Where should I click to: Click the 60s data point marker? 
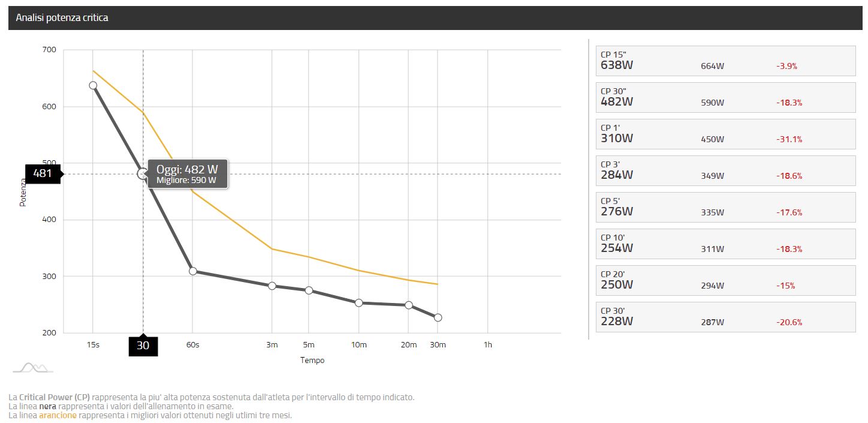click(192, 271)
